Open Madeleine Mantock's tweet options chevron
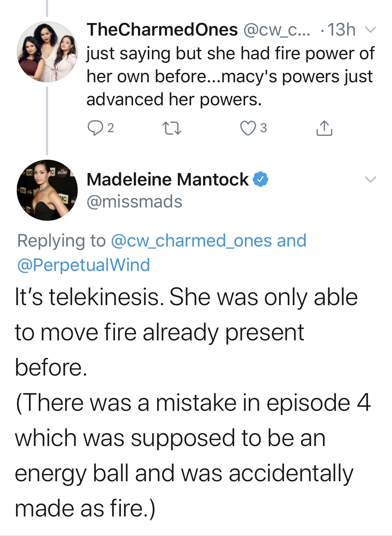This screenshot has width=392, height=536. [370, 180]
